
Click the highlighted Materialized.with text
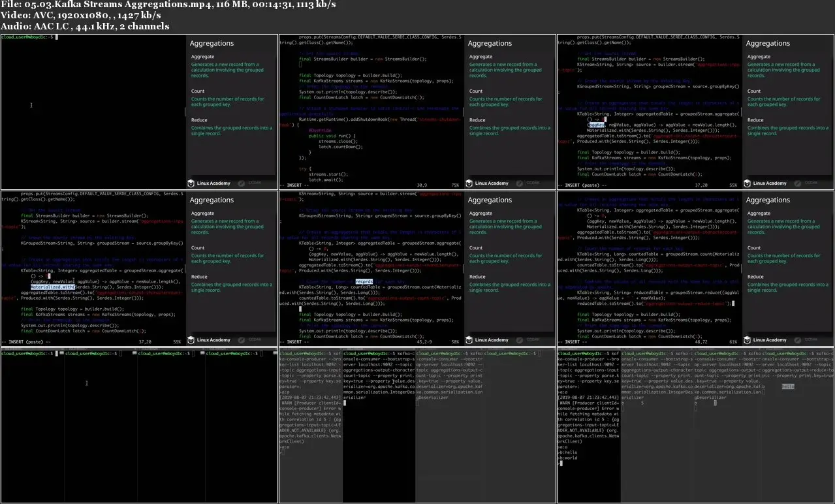(x=53, y=287)
